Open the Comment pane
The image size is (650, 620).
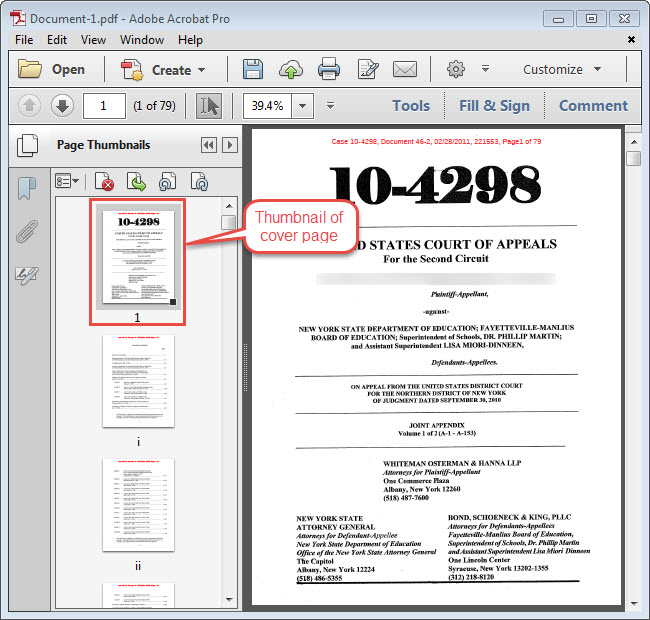coord(593,106)
